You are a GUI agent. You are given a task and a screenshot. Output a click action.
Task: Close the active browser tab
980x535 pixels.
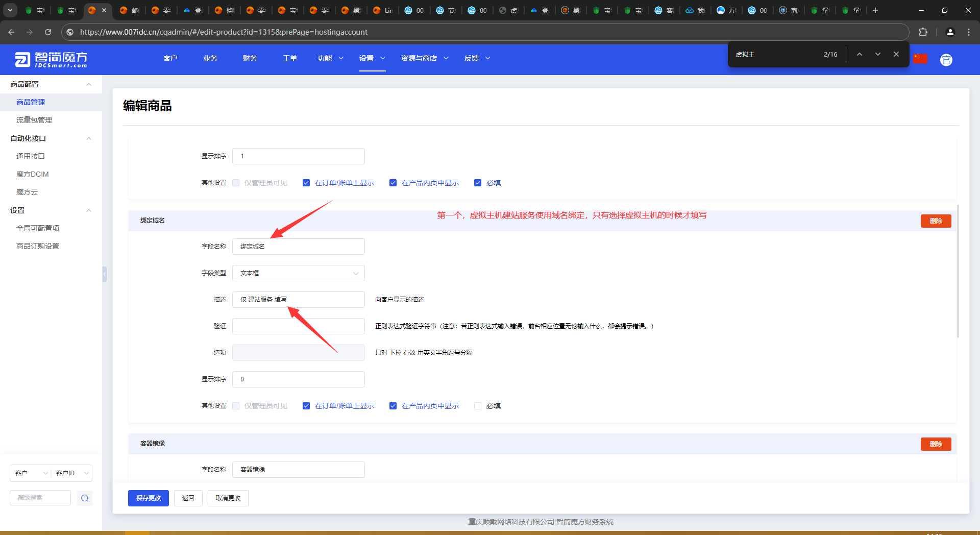click(104, 10)
